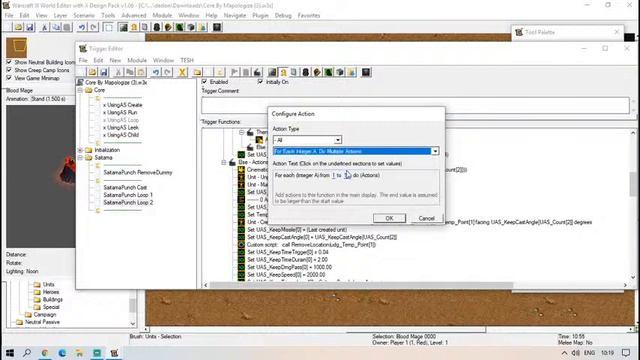This screenshot has height=360, width=640.
Task: Cut icon in World Editor main toolbar
Action: (44, 27)
